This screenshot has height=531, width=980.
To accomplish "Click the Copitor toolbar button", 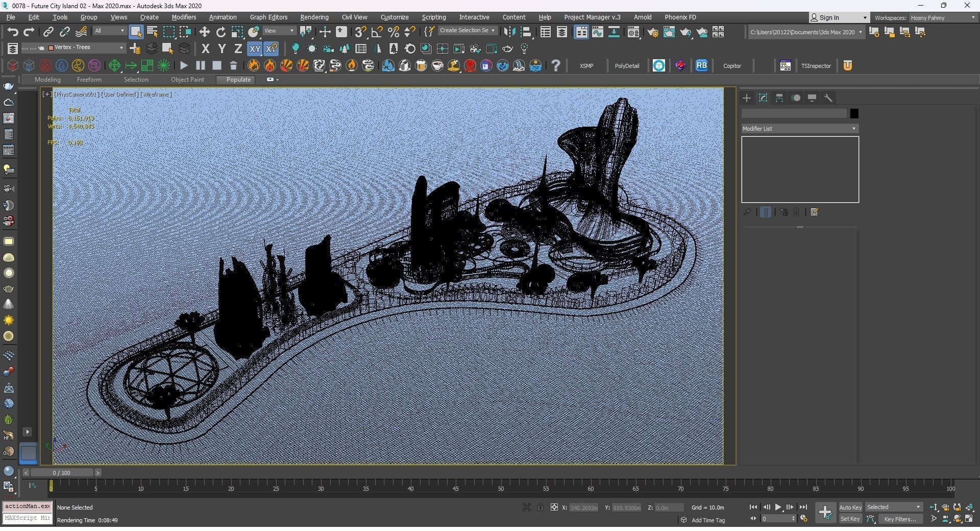I will pyautogui.click(x=732, y=66).
